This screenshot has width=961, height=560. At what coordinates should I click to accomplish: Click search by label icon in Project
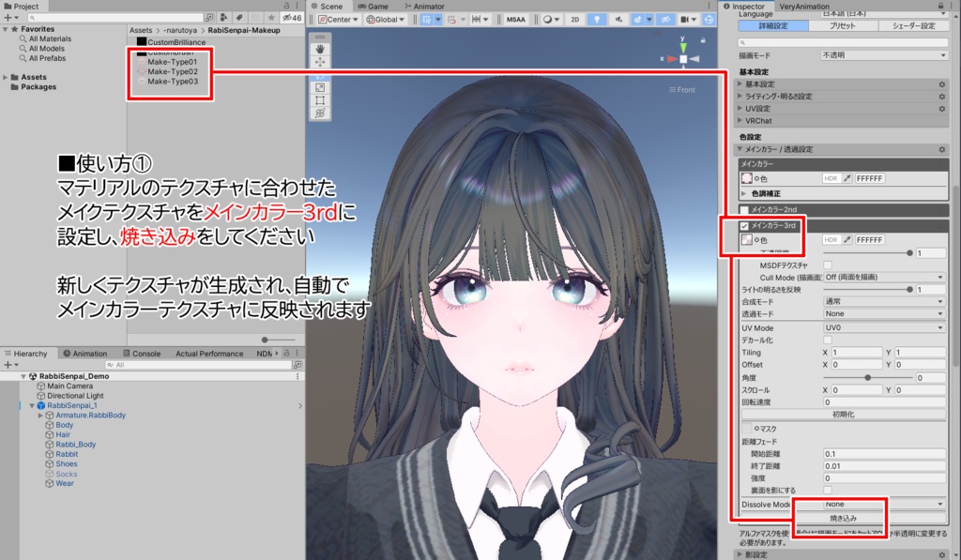[x=239, y=18]
